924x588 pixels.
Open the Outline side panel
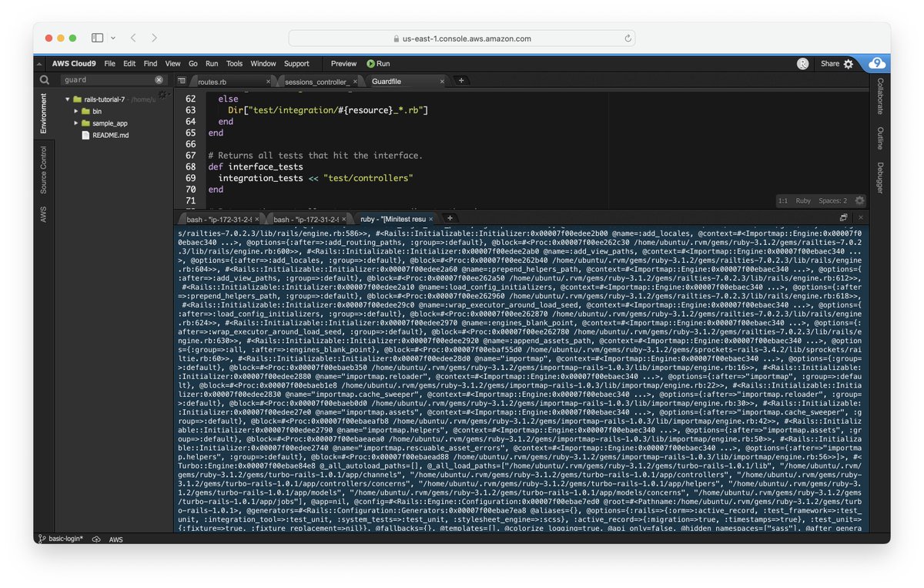(881, 138)
